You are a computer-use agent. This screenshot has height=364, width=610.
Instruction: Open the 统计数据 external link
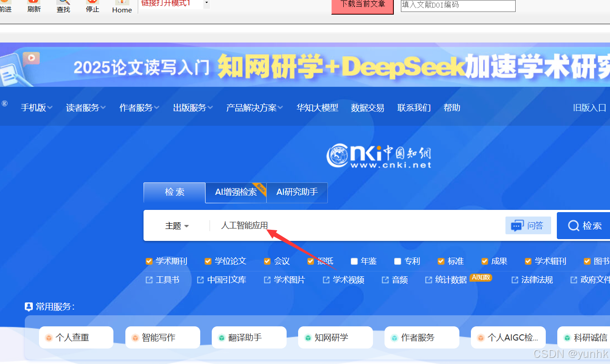446,280
